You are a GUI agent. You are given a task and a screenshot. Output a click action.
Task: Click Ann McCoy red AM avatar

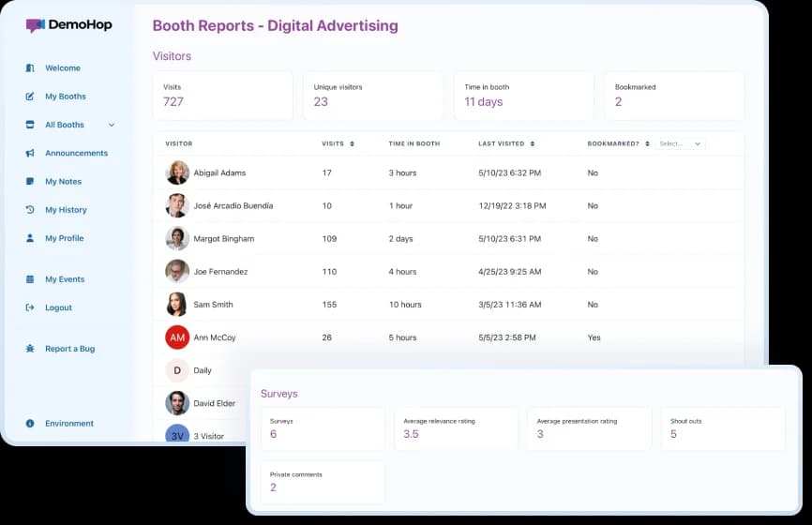(177, 337)
